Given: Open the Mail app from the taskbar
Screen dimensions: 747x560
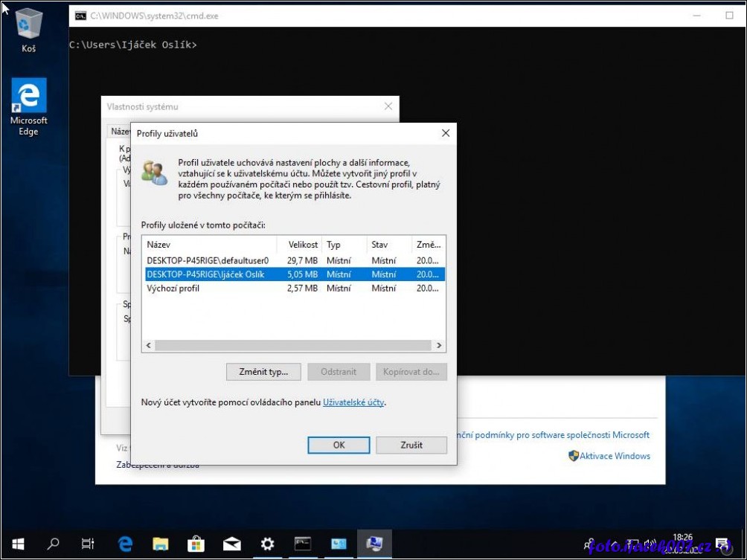Looking at the screenshot, I should 231,544.
